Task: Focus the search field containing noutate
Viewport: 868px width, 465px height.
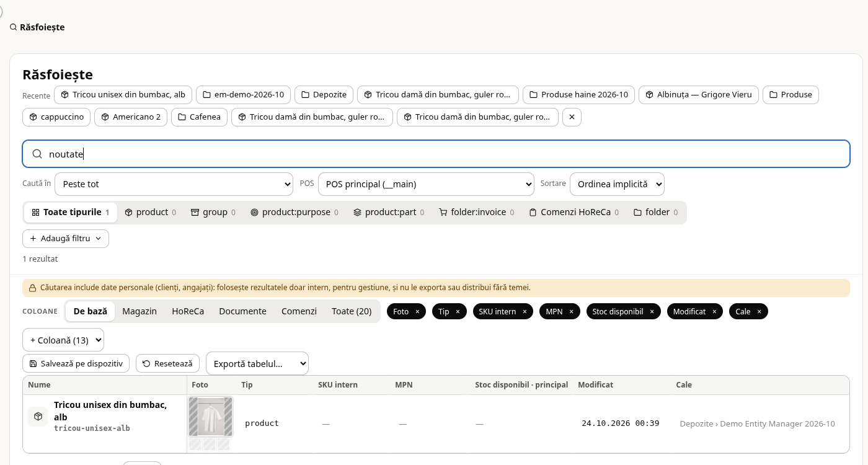Action: tap(436, 154)
